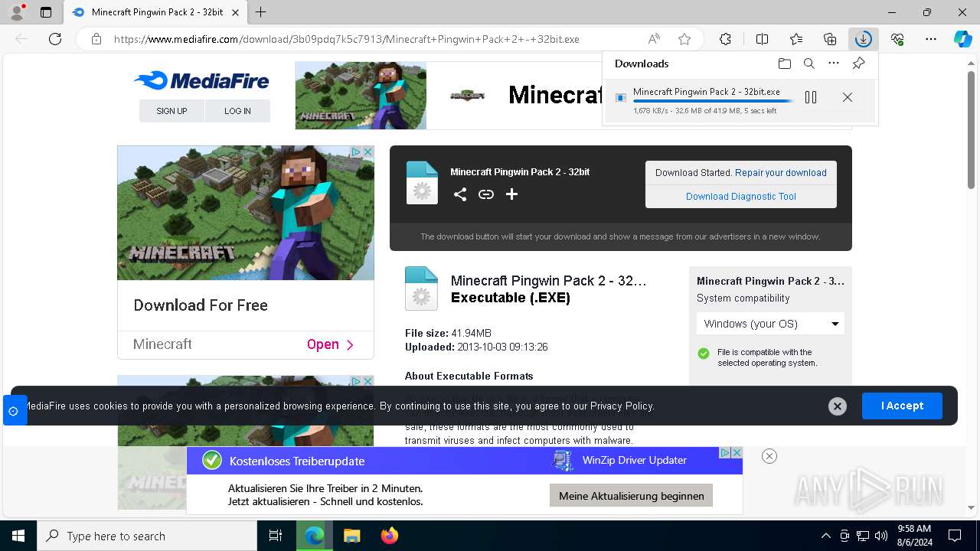Image resolution: width=980 pixels, height=551 pixels.
Task: Click the Download For Free ad heading
Action: (201, 305)
